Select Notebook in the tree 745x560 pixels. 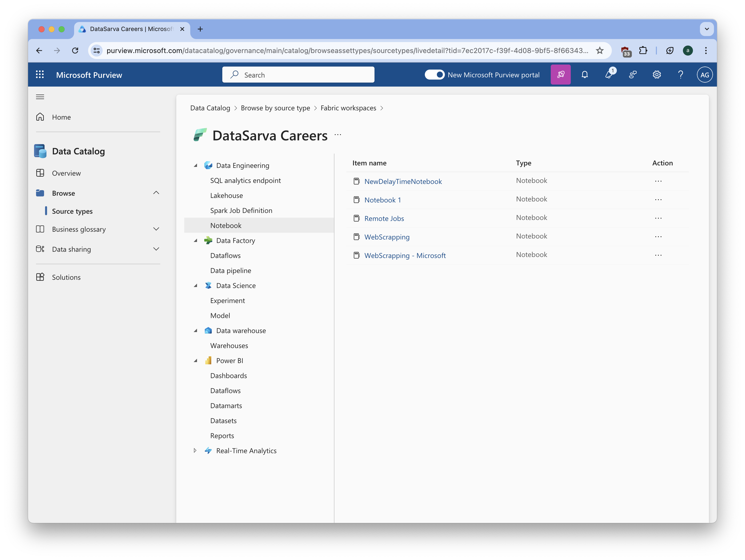pyautogui.click(x=226, y=226)
